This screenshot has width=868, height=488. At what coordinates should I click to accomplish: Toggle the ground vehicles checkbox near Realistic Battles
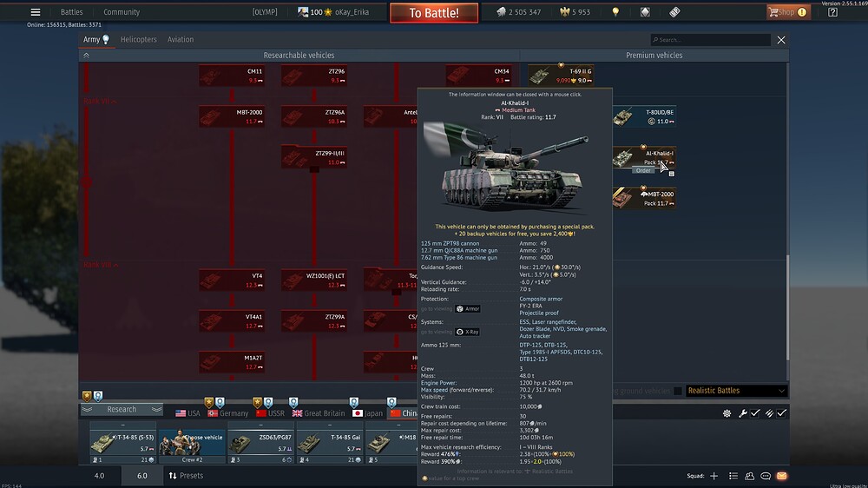678,391
